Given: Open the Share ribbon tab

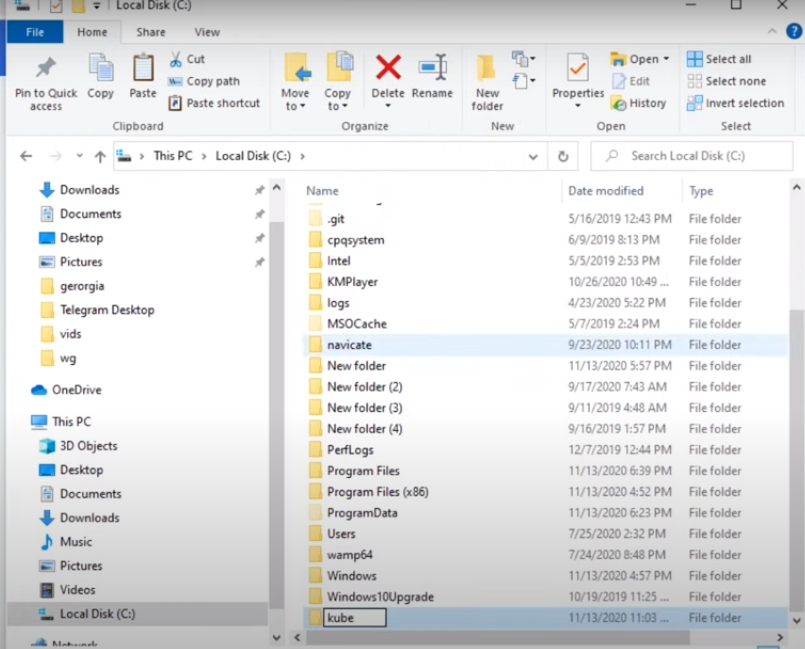Looking at the screenshot, I should 151,32.
